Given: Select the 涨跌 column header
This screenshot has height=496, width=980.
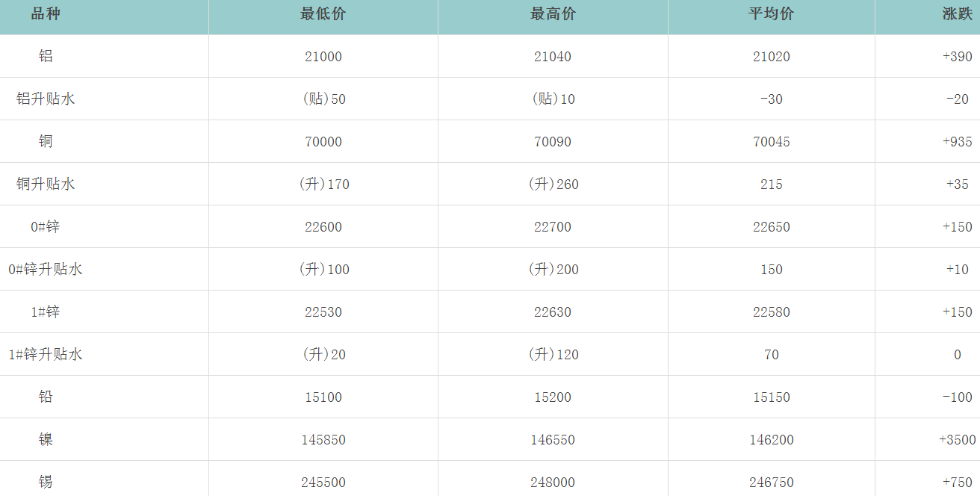Looking at the screenshot, I should tap(957, 14).
